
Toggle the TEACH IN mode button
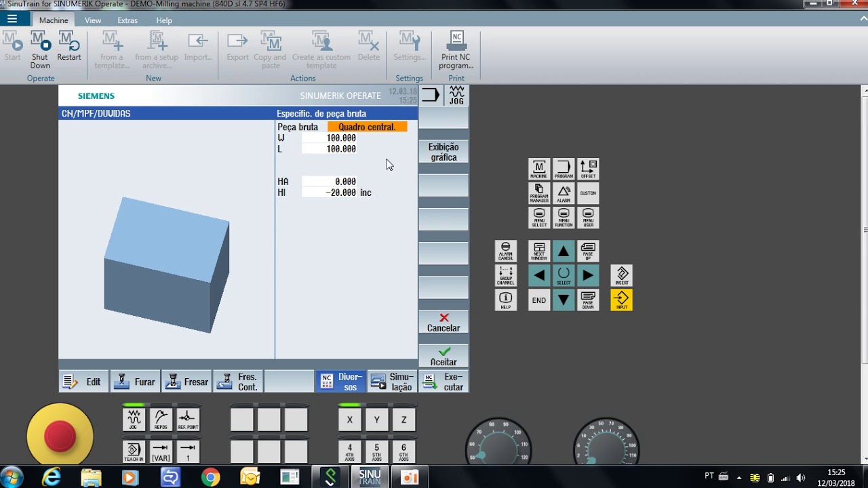click(134, 451)
